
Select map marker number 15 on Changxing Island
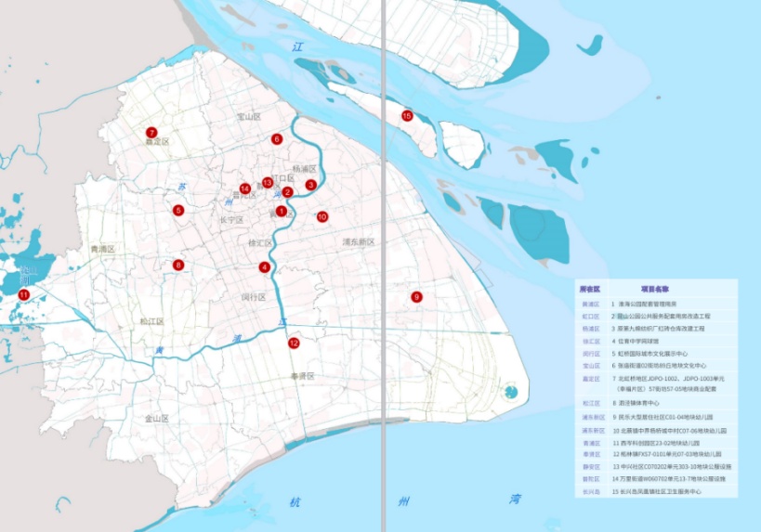pos(407,115)
